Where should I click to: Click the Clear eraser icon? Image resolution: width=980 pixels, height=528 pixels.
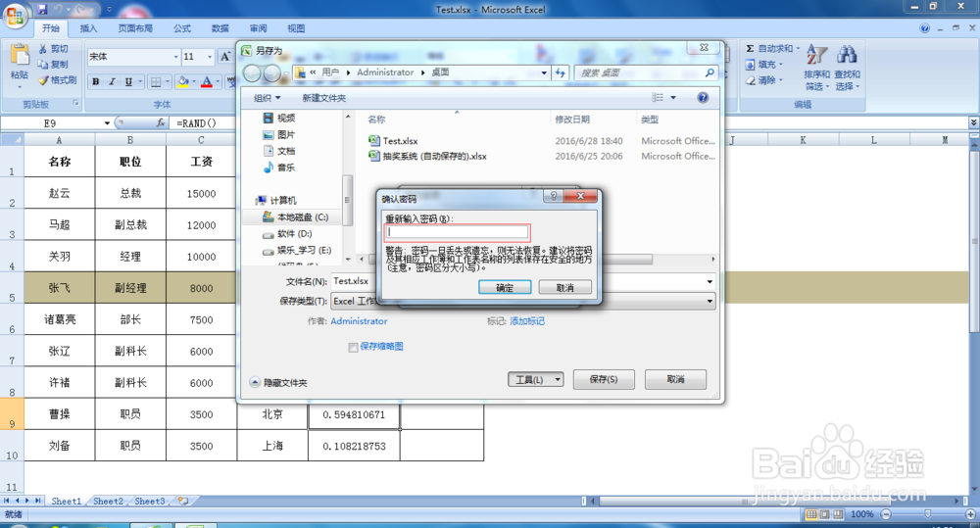click(x=750, y=80)
